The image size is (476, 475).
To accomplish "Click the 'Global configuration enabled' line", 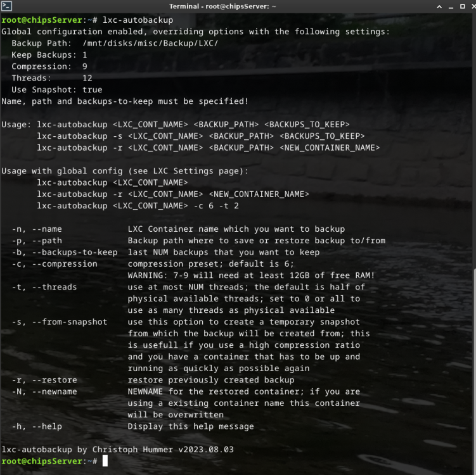I will tap(195, 32).
